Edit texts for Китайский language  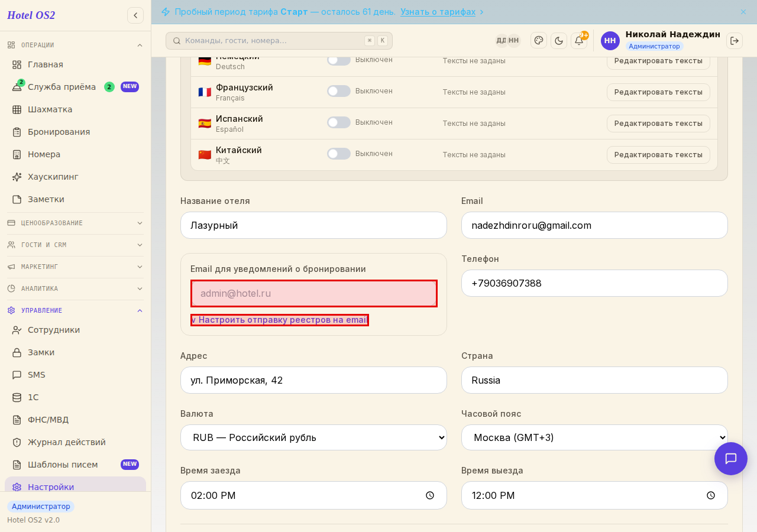(x=658, y=155)
